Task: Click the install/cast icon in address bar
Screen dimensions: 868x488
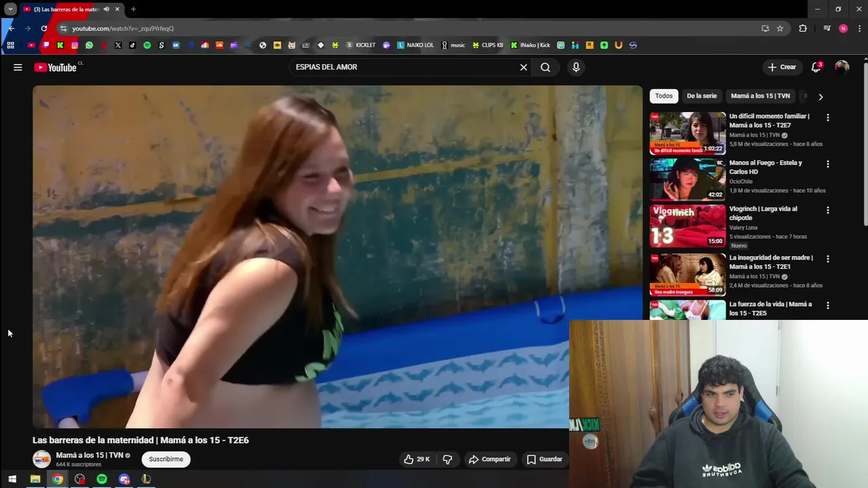Action: click(765, 28)
